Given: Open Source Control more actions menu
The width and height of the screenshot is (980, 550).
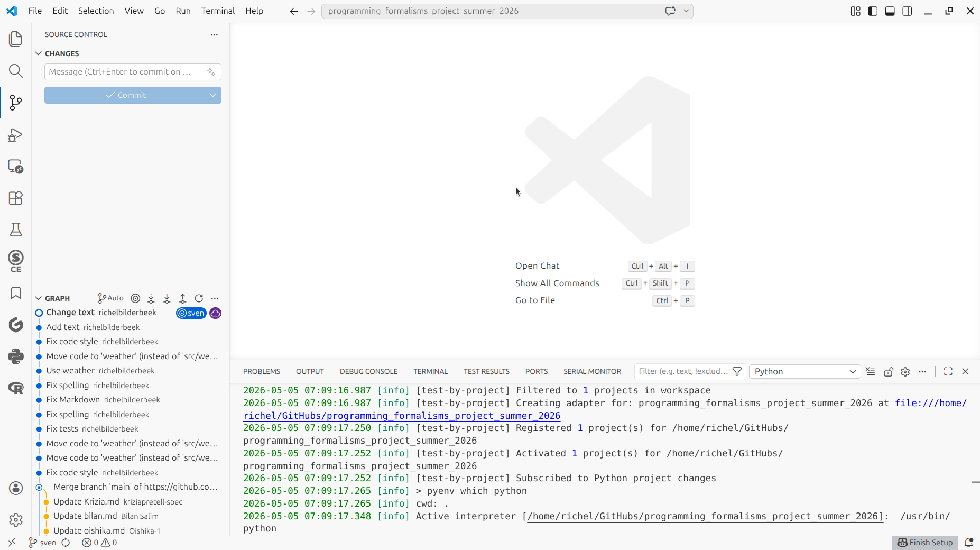Looking at the screenshot, I should tap(214, 35).
